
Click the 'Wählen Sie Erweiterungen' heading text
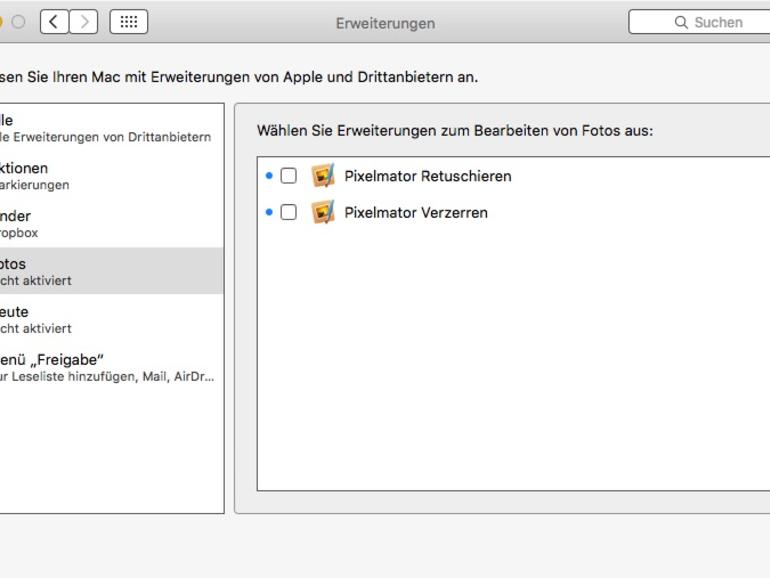(455, 131)
